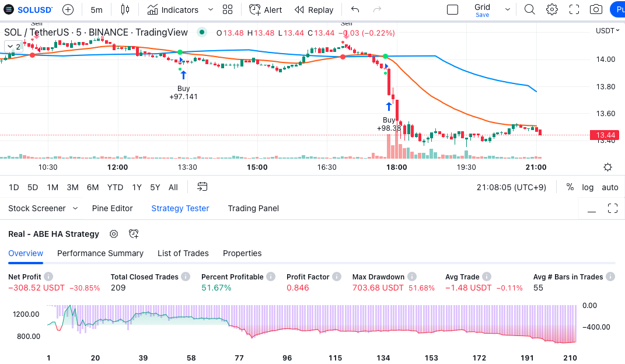This screenshot has height=364, width=625.
Task: Toggle percentage scale with the % control
Action: pyautogui.click(x=570, y=187)
